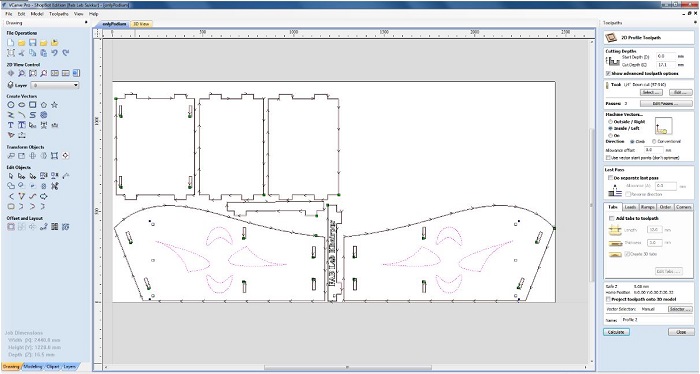Click the Cut Depth input field
Viewport: 700px width, 374px height.
[666, 65]
